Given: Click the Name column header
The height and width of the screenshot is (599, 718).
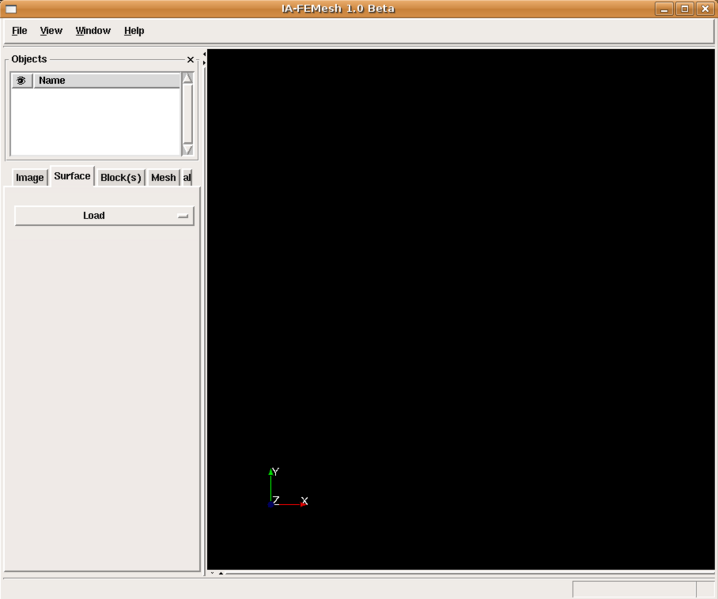Looking at the screenshot, I should (x=106, y=80).
